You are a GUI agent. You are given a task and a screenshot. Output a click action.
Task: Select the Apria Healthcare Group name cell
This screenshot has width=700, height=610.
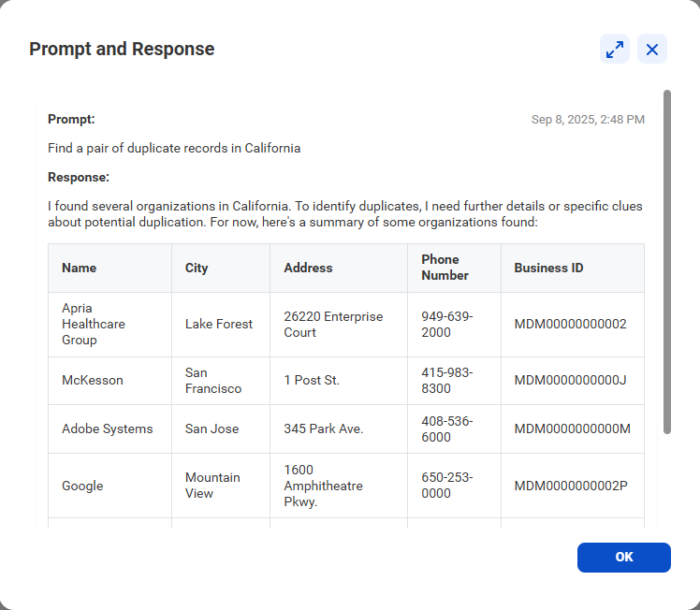(x=109, y=325)
